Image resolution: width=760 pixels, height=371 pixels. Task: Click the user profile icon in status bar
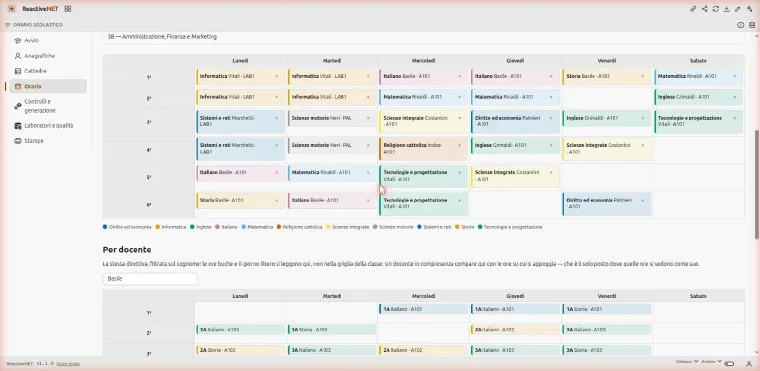click(x=749, y=363)
